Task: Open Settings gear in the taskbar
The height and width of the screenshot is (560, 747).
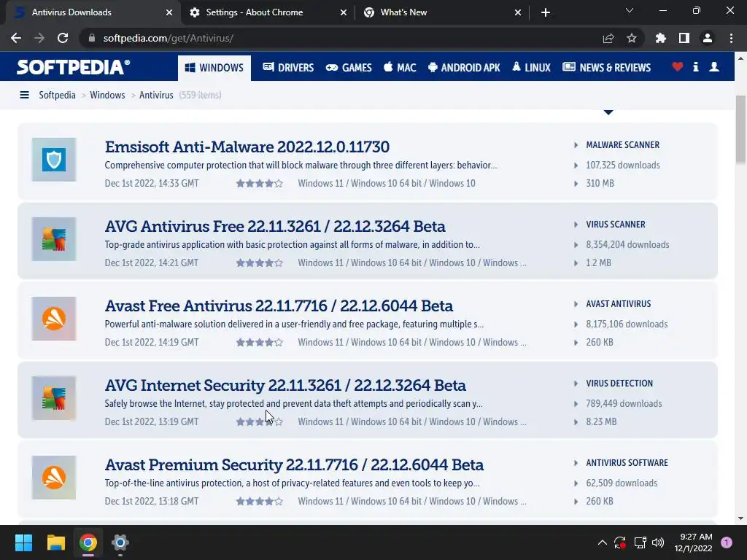Action: point(120,542)
